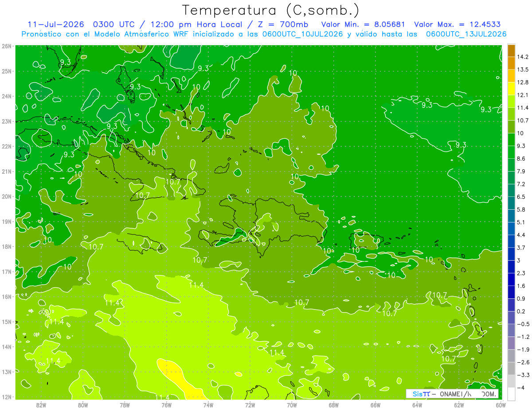Click the dark orange swatch above 14.2
The height and width of the screenshot is (411, 532).
tap(511, 51)
